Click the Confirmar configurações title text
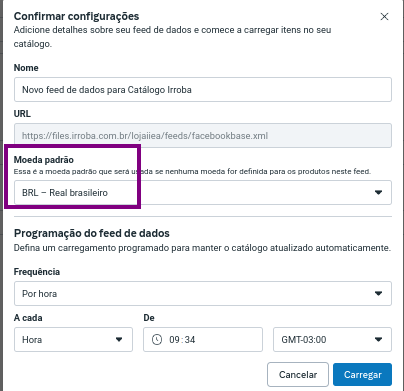 pos(76,16)
